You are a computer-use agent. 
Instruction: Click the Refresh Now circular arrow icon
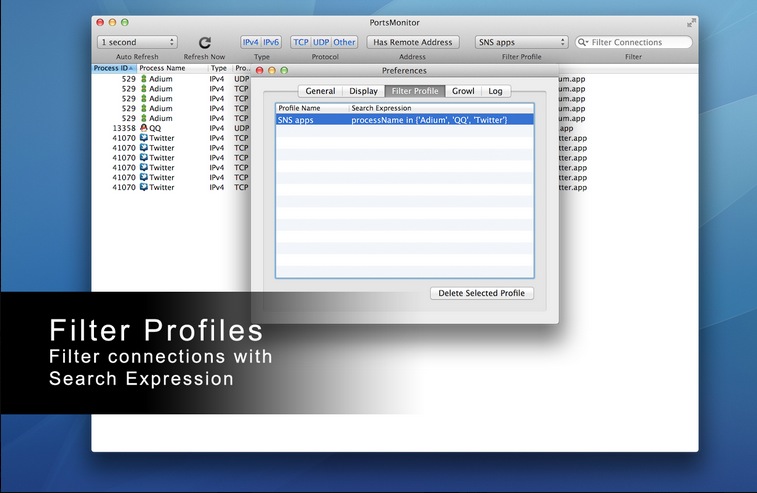point(205,43)
